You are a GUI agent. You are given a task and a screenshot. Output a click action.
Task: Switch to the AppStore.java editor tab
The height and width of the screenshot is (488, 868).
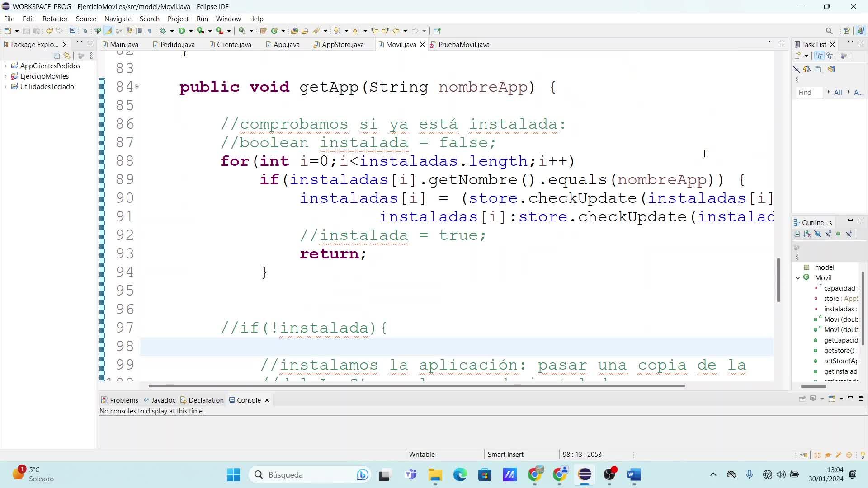click(342, 44)
